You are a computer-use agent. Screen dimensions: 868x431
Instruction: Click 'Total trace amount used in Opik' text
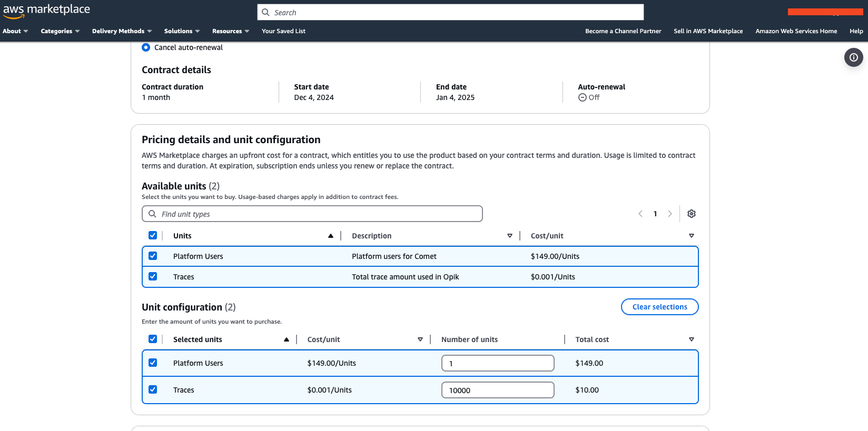406,277
